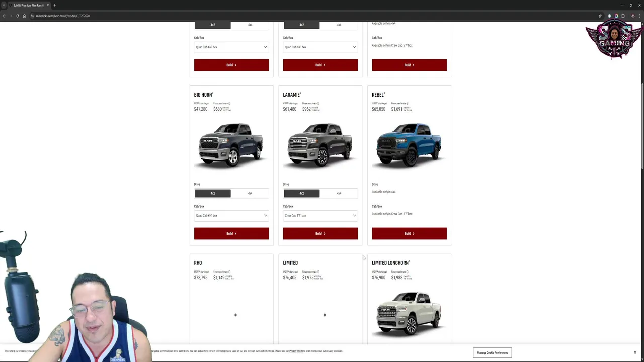Click Laramie price $61,480

289,109
